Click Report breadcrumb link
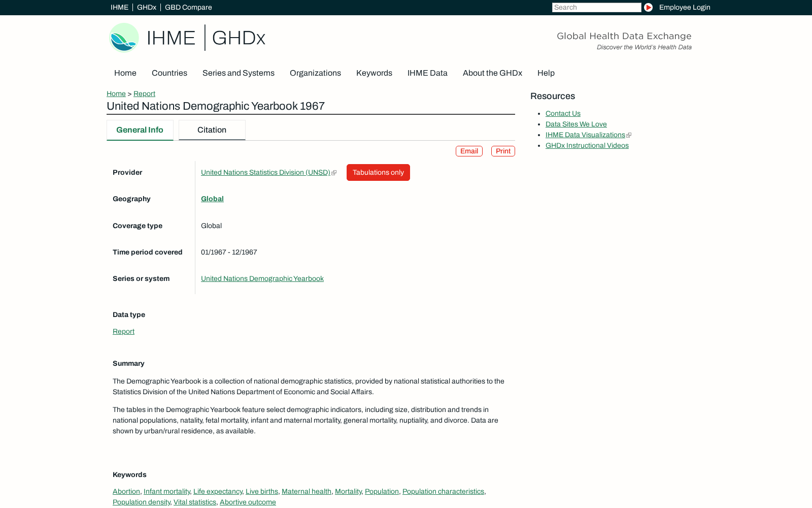The height and width of the screenshot is (508, 812). (x=144, y=93)
